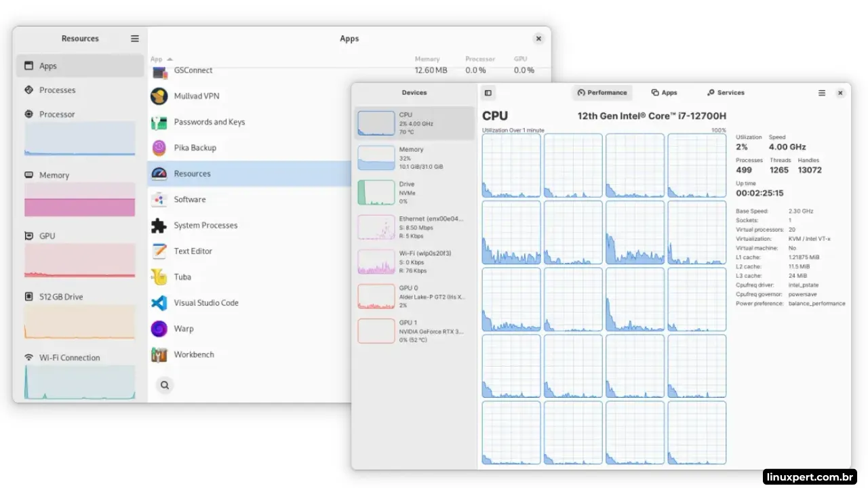This screenshot has height=488, width=868.
Task: Select Apps in Resources sidebar
Action: pos(80,66)
